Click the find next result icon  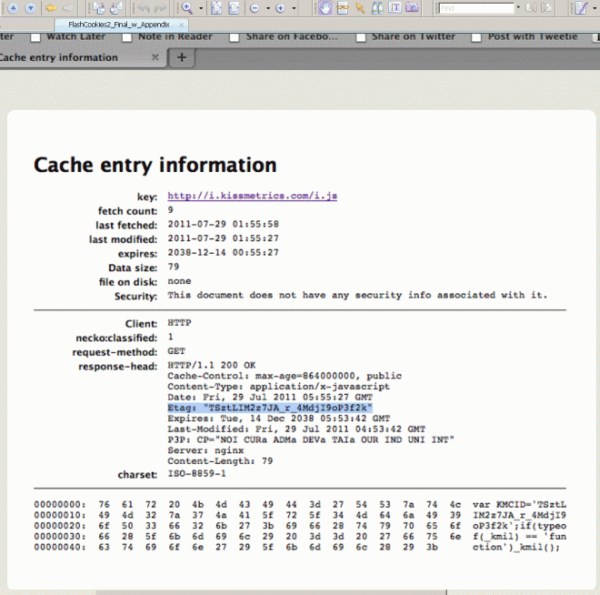(548, 8)
